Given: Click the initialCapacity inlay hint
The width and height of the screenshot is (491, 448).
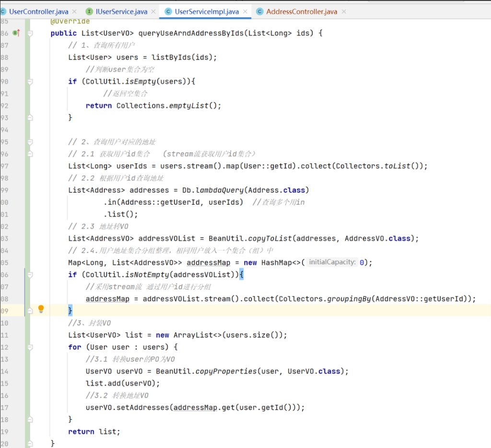Looking at the screenshot, I should (x=332, y=262).
